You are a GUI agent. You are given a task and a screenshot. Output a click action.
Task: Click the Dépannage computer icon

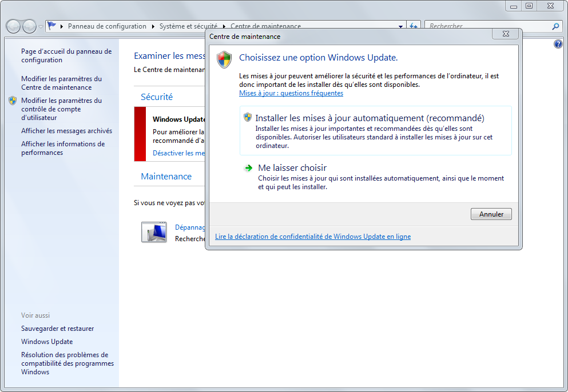tap(154, 232)
